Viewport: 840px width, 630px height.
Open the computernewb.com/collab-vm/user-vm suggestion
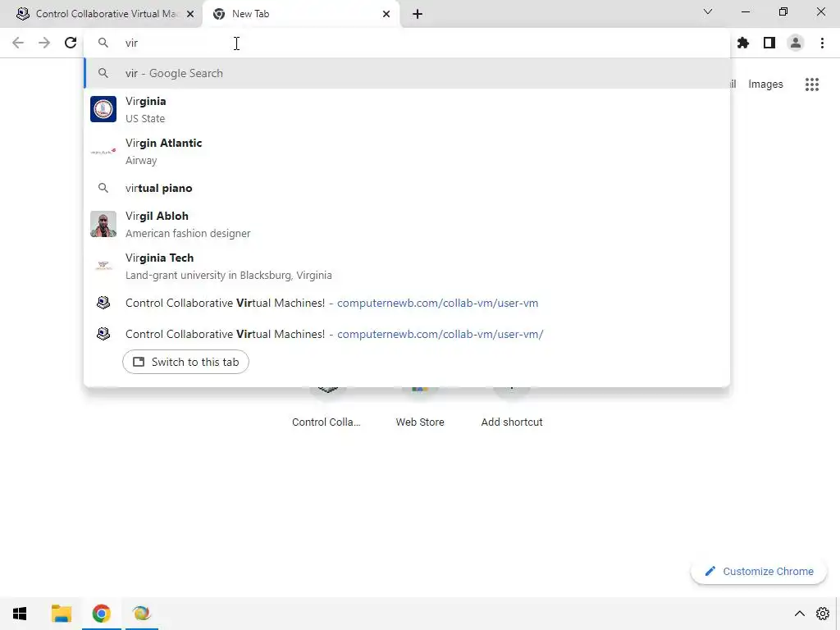point(407,304)
